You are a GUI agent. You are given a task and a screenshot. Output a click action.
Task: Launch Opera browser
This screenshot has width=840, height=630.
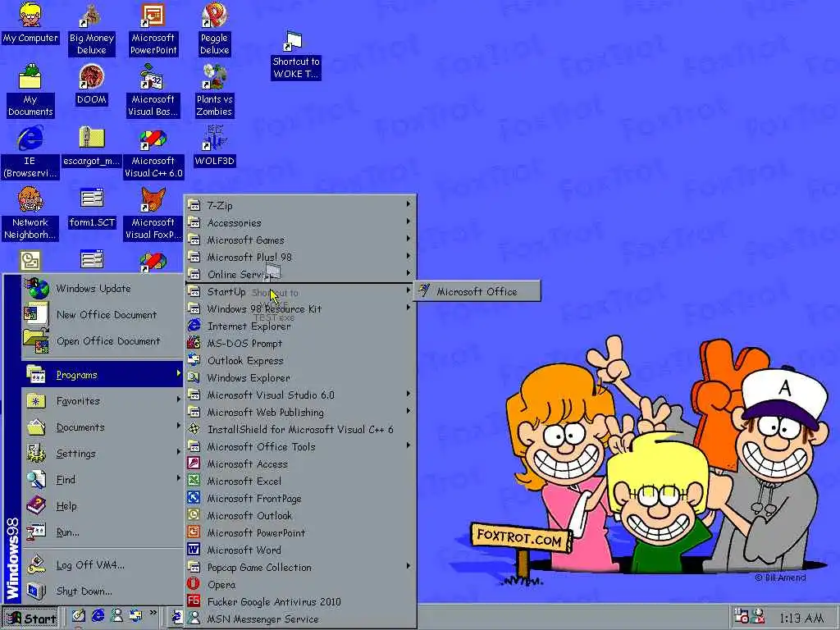click(x=300, y=584)
